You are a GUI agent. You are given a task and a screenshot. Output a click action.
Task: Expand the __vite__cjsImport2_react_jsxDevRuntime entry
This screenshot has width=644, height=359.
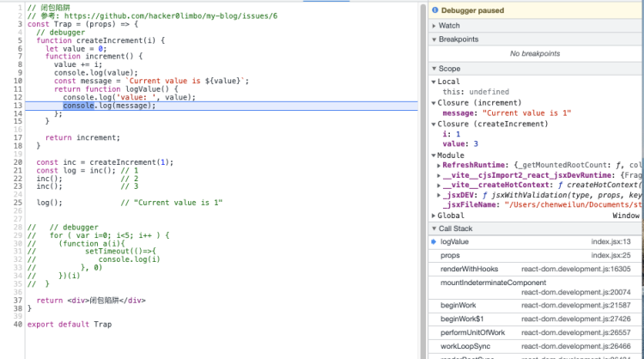(x=439, y=175)
